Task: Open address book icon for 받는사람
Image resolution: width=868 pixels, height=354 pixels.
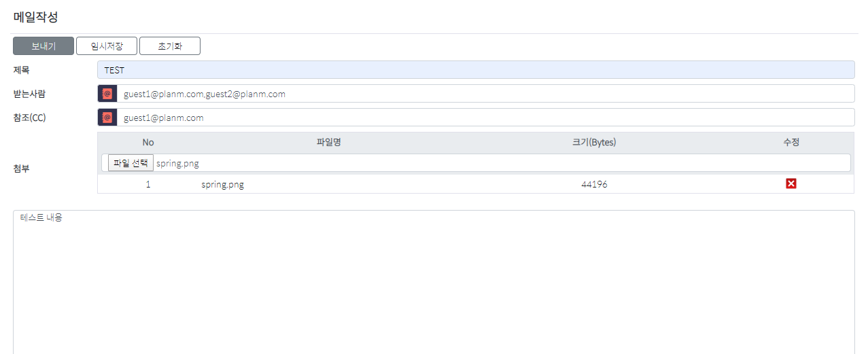Action: coord(107,94)
